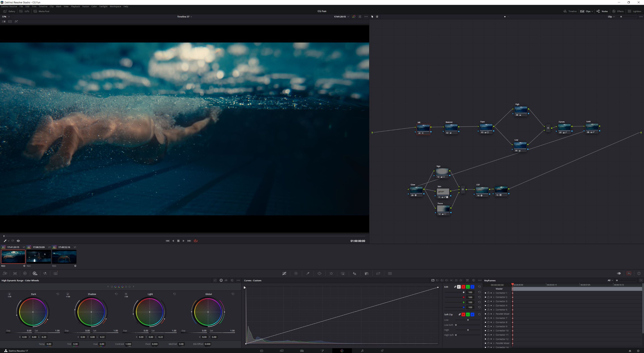The width and height of the screenshot is (644, 353).
Task: Open the HDR color wheels palette
Action: coord(35,273)
